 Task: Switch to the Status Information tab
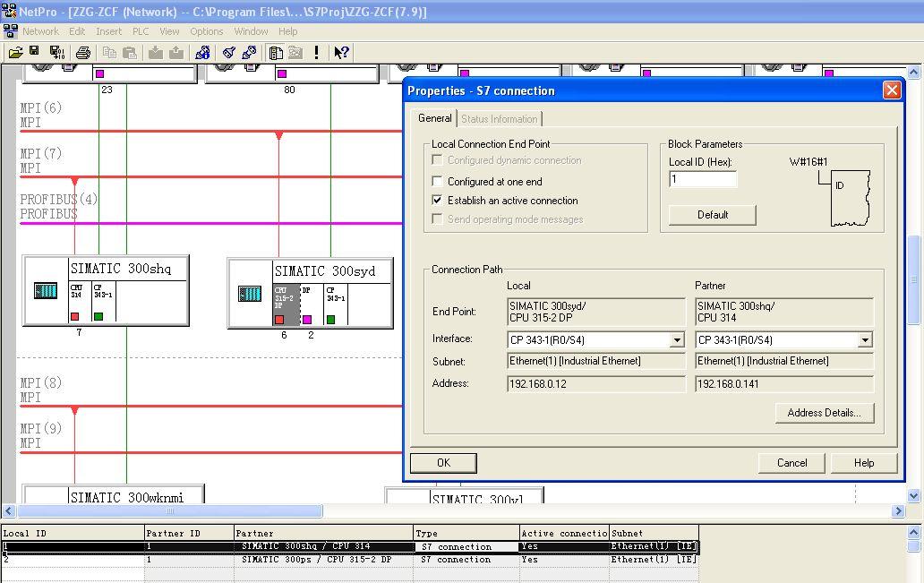pos(500,119)
